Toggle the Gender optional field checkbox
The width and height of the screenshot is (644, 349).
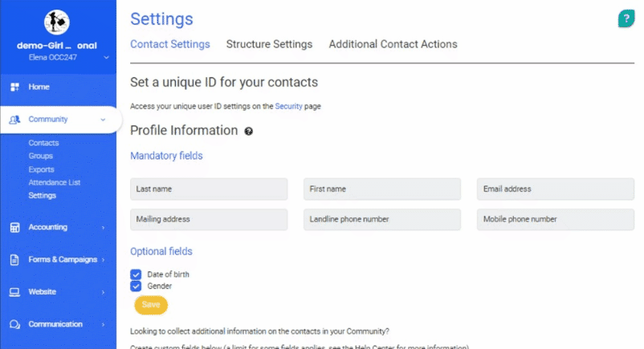(x=136, y=286)
